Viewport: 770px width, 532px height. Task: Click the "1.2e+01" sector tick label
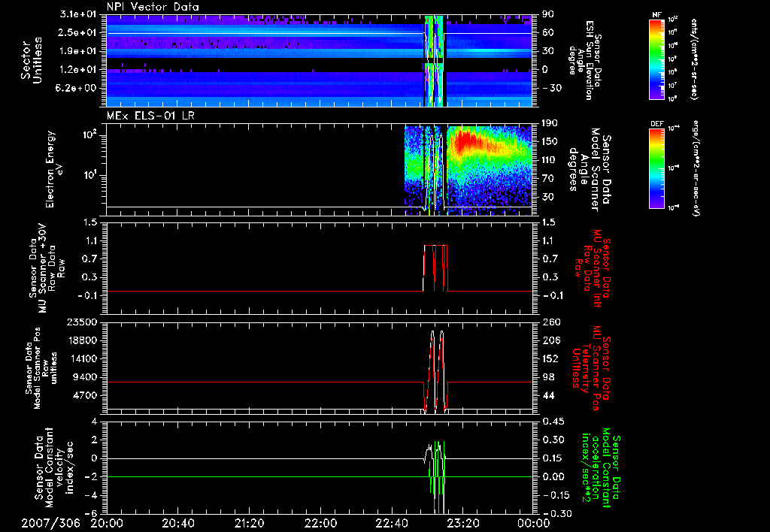pyautogui.click(x=78, y=70)
